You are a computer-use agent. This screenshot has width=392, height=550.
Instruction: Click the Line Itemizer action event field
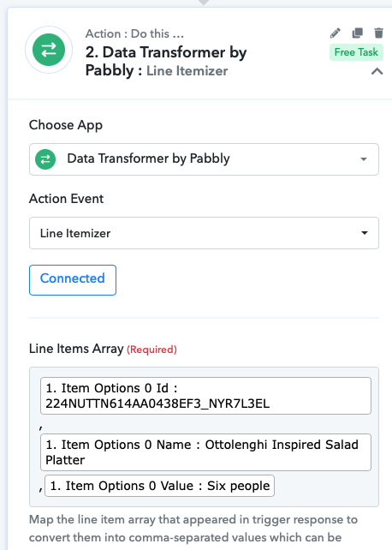(x=204, y=233)
